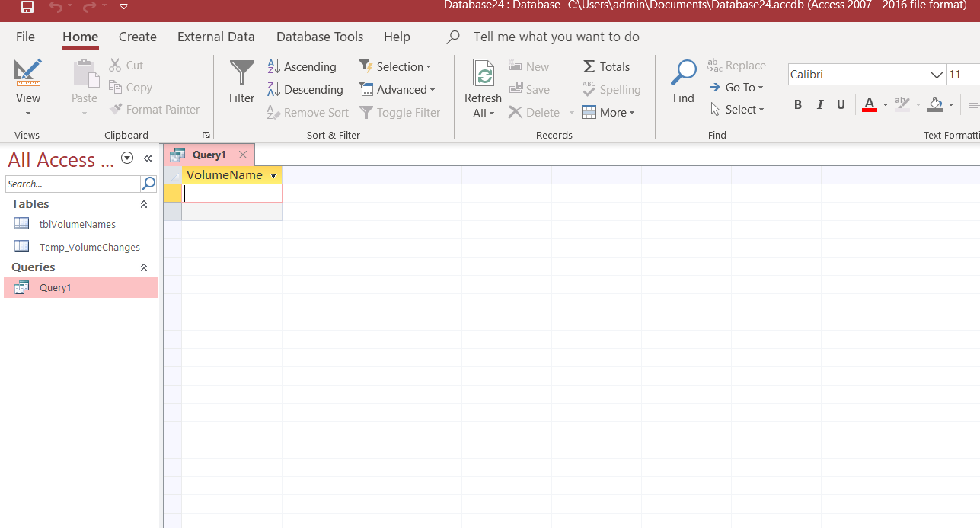Switch view using the View icon

tap(28, 73)
